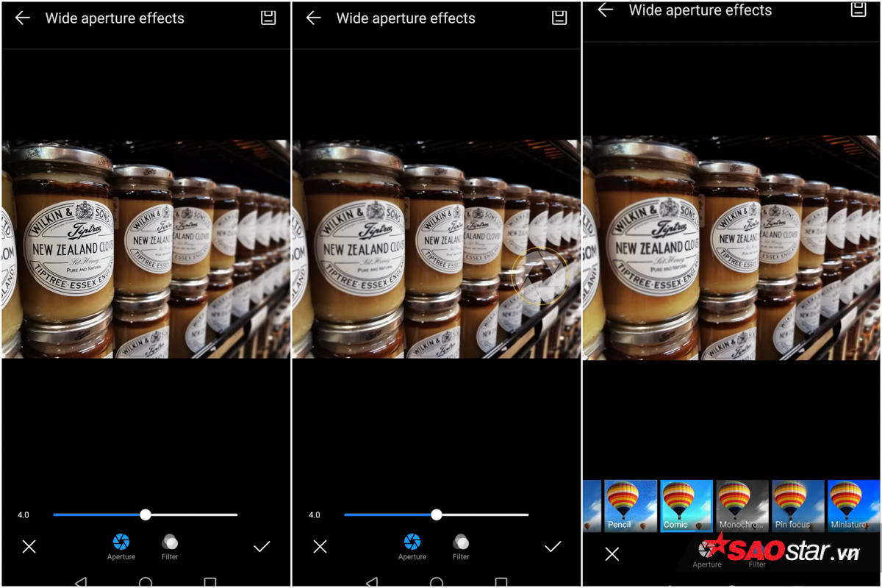Select the Monochrome filter thumbnail
The height and width of the screenshot is (588, 882).
pyautogui.click(x=742, y=506)
